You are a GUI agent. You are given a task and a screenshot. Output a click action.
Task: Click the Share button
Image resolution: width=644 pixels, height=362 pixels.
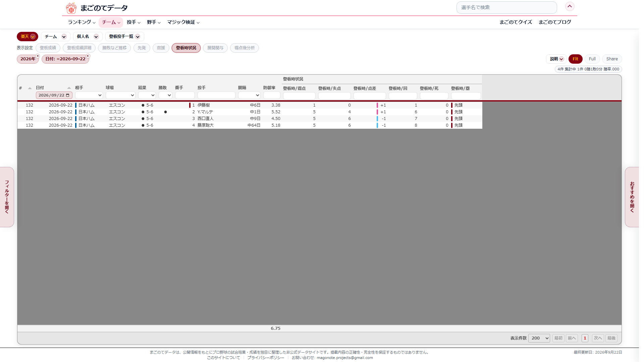point(612,59)
